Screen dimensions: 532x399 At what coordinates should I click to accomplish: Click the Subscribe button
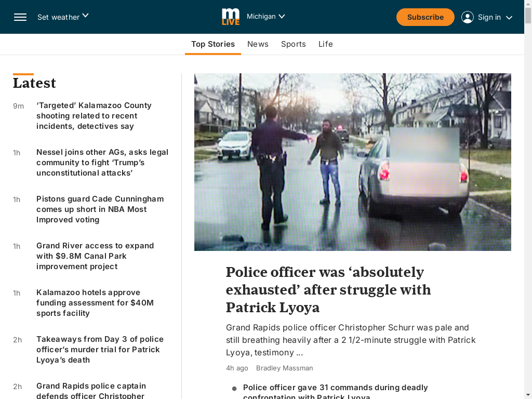pyautogui.click(x=425, y=17)
